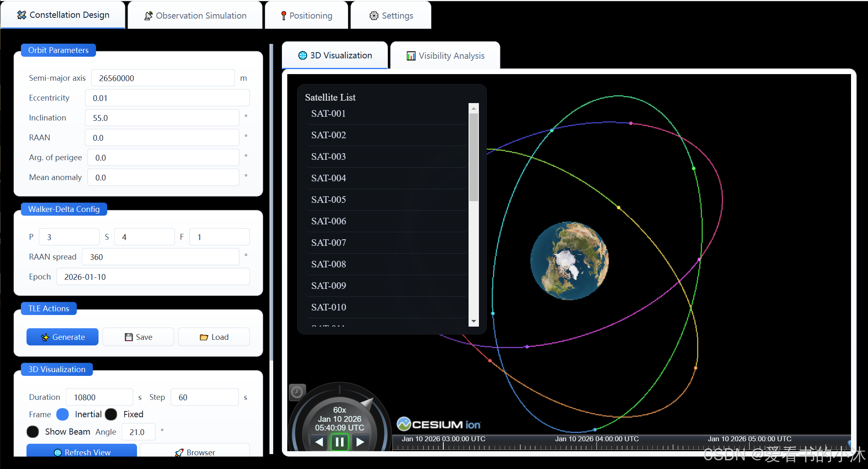The width and height of the screenshot is (868, 469).
Task: Edit Walker-Delta P planes field
Action: click(x=69, y=237)
